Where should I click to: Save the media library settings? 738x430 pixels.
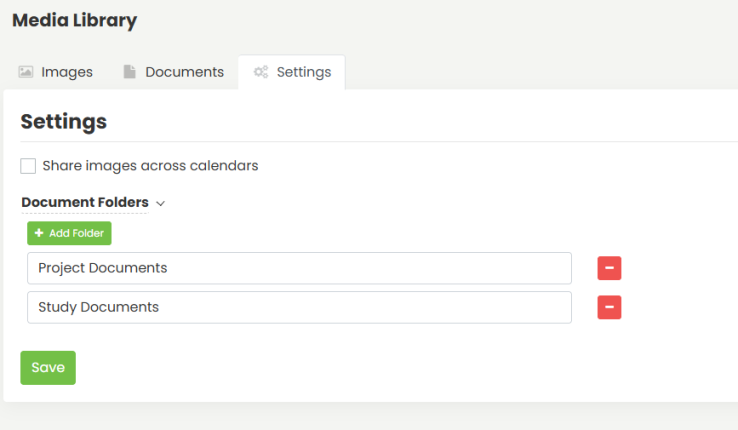point(48,368)
